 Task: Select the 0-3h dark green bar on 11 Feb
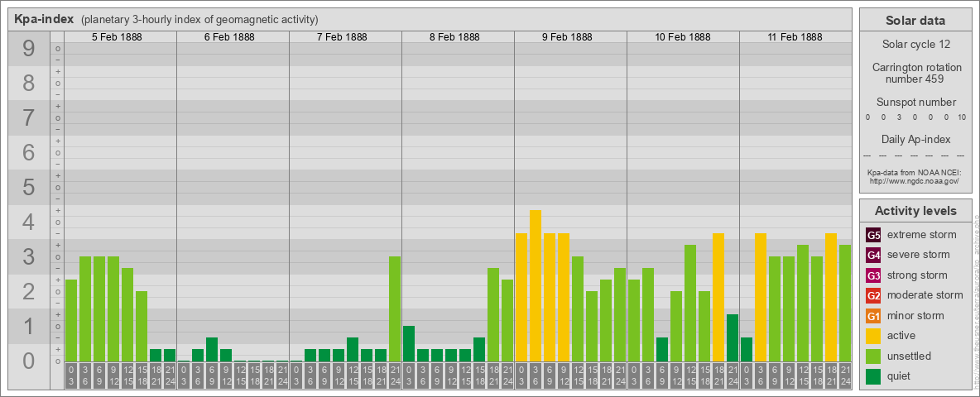click(x=747, y=350)
